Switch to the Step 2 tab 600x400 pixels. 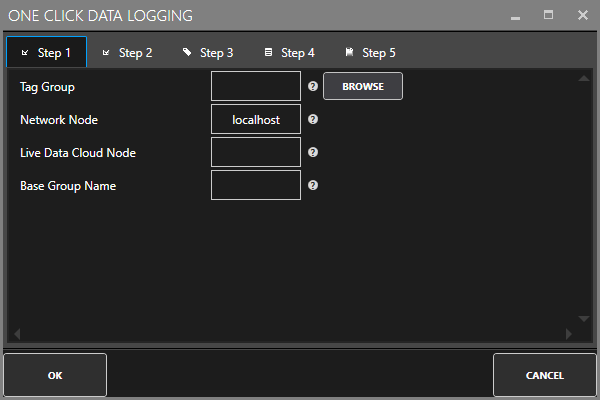pos(127,53)
